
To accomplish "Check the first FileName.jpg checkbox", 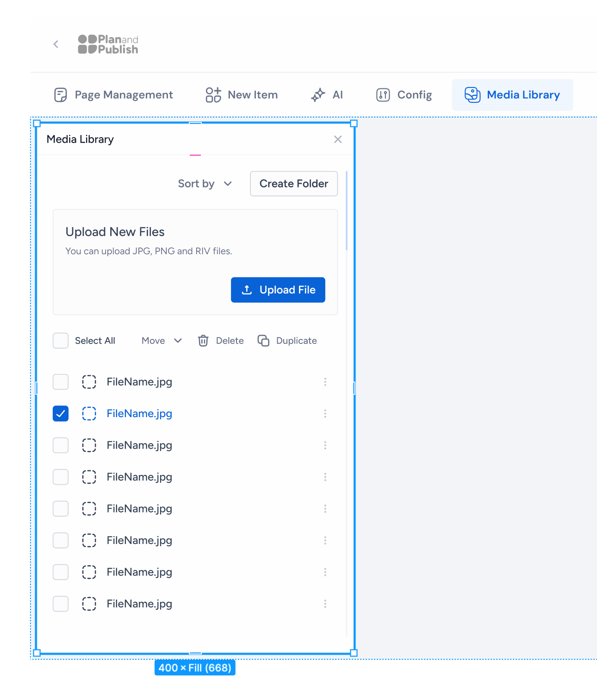I will [x=61, y=382].
